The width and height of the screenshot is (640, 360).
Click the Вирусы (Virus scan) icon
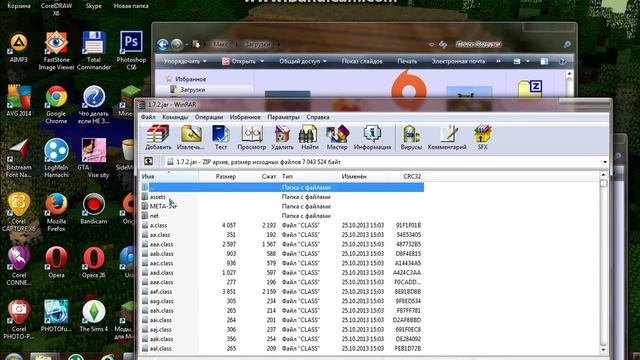[411, 138]
